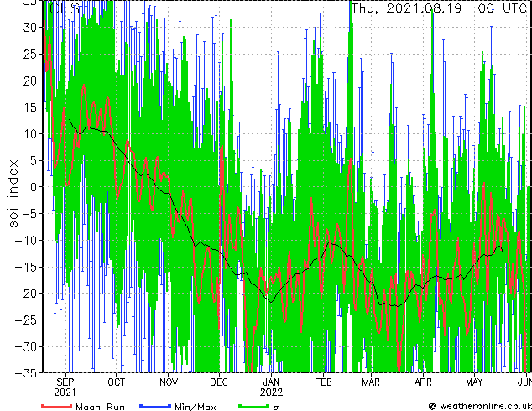Click the '15' y-axis value
Screen dimensions: 532x411
(29, 107)
